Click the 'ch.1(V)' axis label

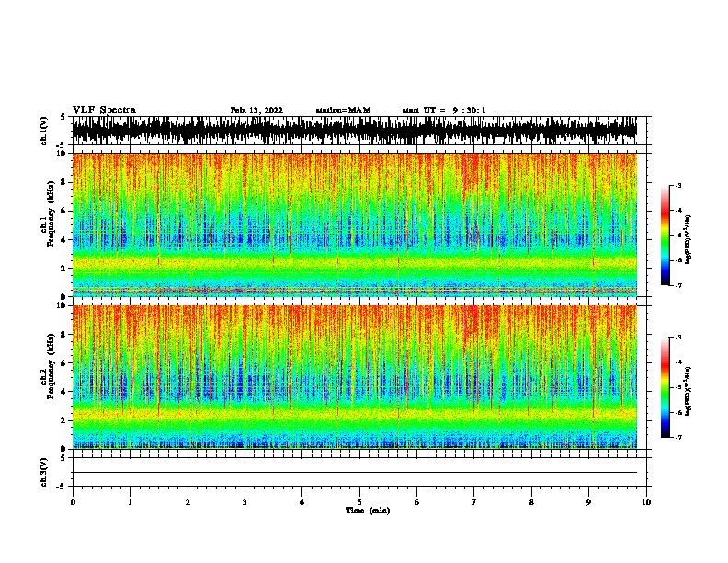click(x=44, y=131)
